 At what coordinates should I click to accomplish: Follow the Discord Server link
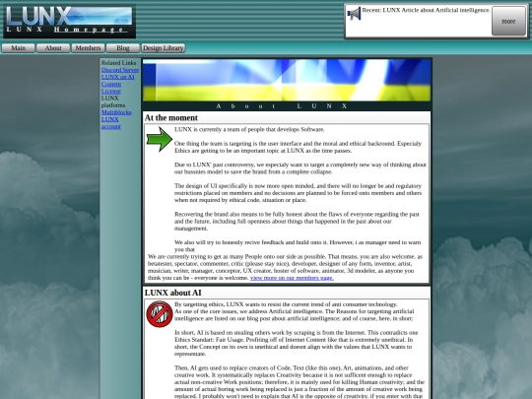[x=120, y=70]
